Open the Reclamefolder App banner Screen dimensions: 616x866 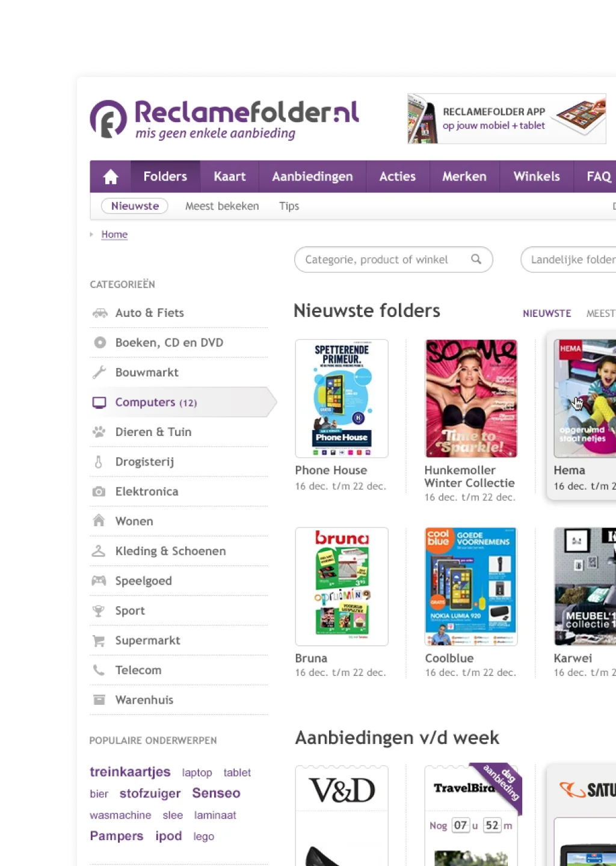click(507, 118)
